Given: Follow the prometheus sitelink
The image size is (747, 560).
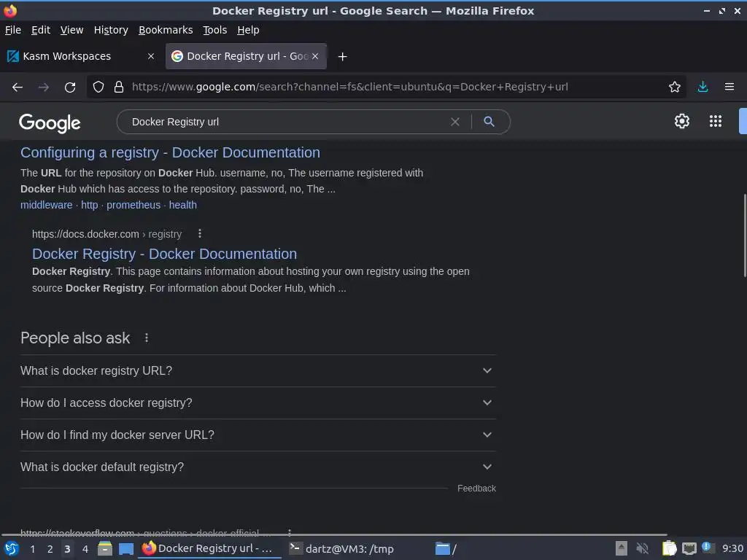Looking at the screenshot, I should pos(133,205).
